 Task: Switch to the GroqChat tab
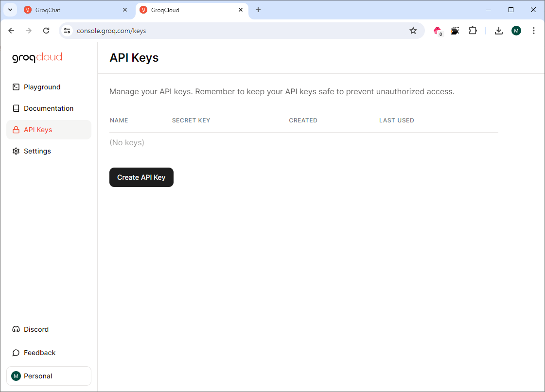tap(76, 10)
